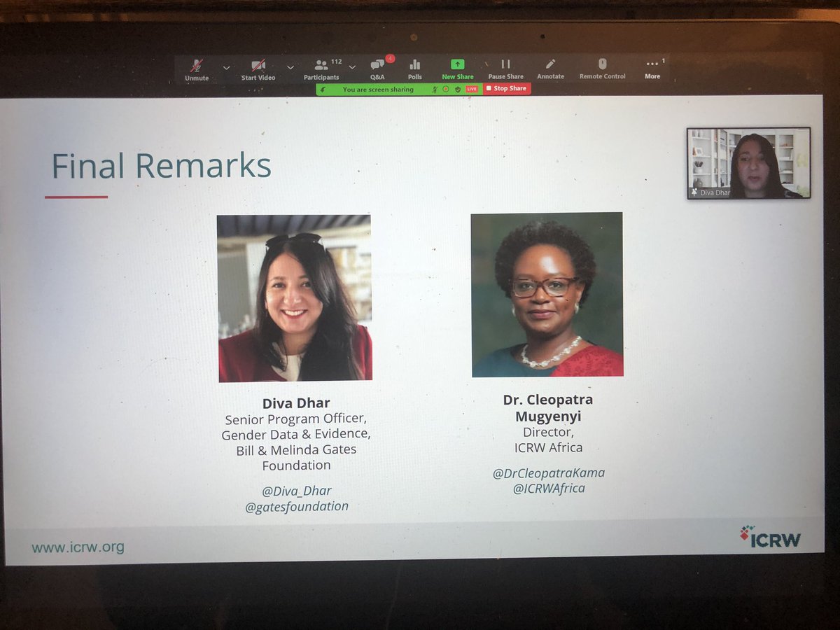
Task: Click the muted mic icon in sharing bar
Action: point(435,89)
